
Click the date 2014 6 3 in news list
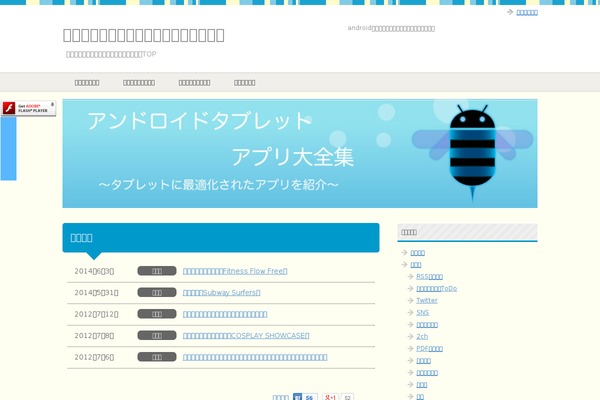click(x=94, y=271)
